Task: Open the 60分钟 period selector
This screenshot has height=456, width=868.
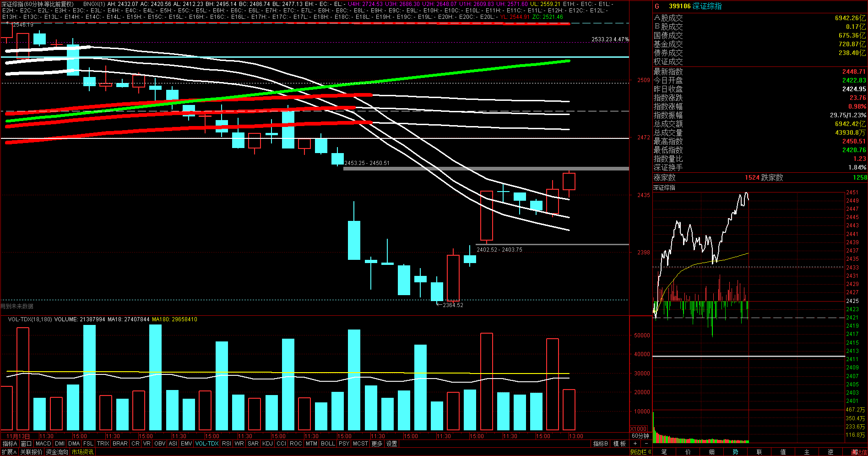Action: coord(640,436)
